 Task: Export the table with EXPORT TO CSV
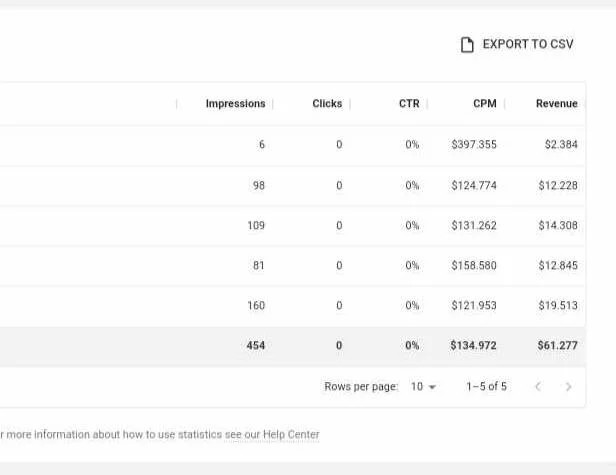click(517, 44)
